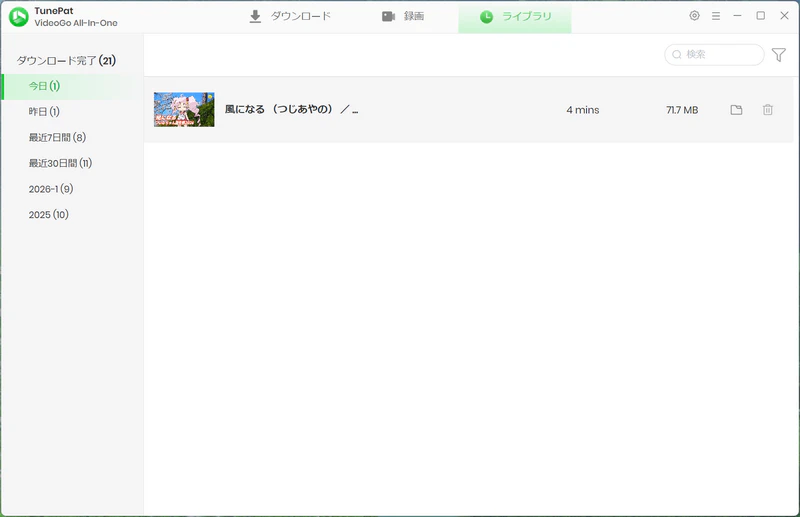Screen dimensions: 800x517
Task: Close the TunePat window
Action: point(784,16)
